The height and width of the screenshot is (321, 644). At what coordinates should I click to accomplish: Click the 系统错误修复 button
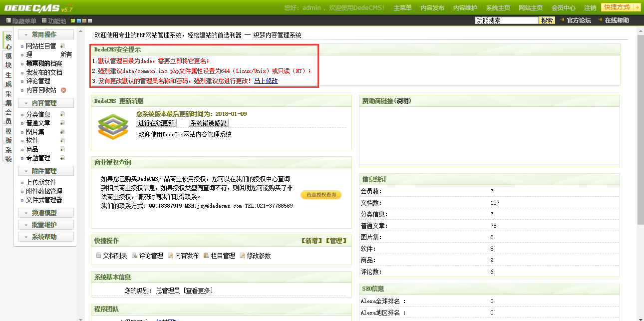pyautogui.click(x=209, y=123)
